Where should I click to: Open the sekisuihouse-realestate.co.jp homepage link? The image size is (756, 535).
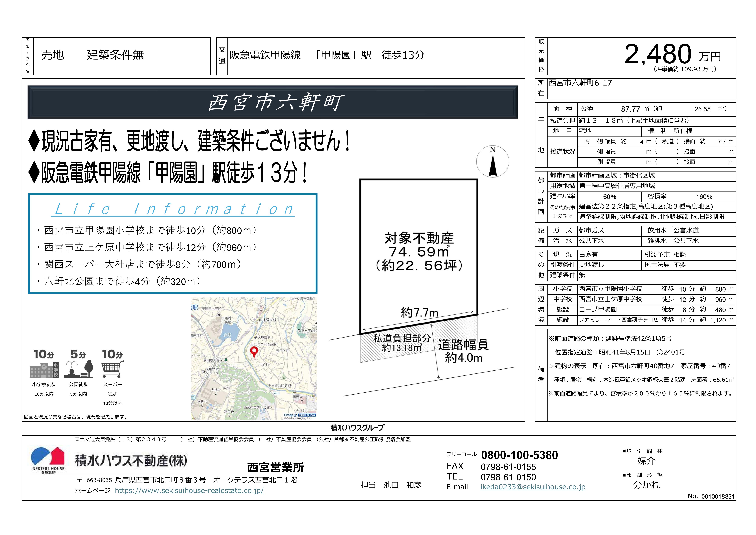click(x=189, y=490)
